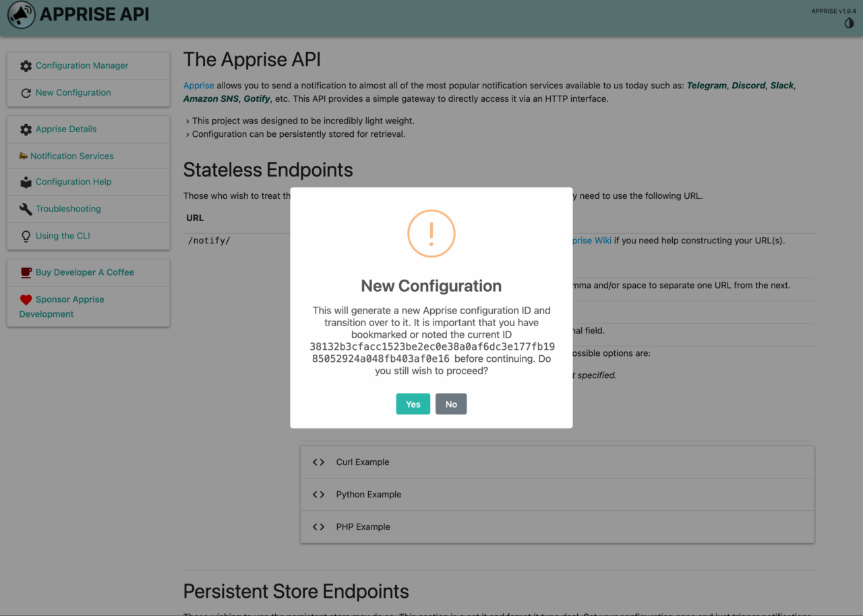Decline with the No button
The width and height of the screenshot is (863, 616).
(451, 404)
